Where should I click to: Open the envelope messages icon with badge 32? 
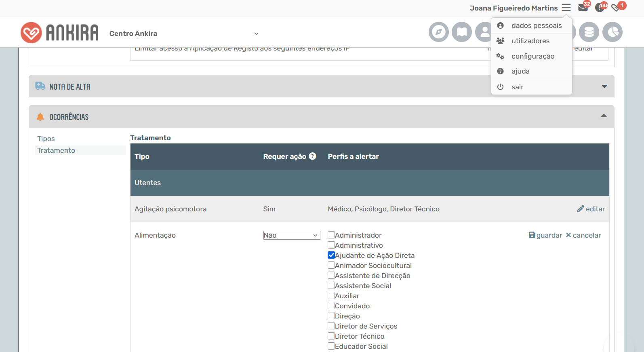[583, 7]
